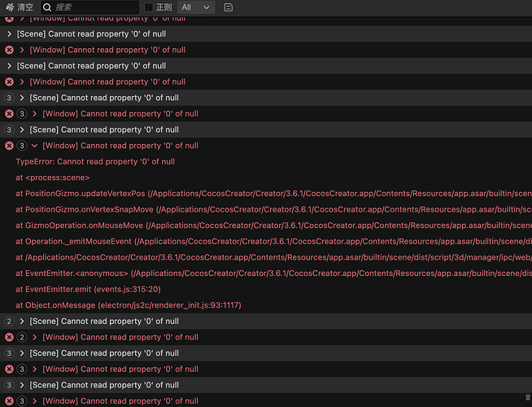The width and height of the screenshot is (532, 407).
Task: Select the expanded [Window] Cannot read property title
Action: (120, 146)
